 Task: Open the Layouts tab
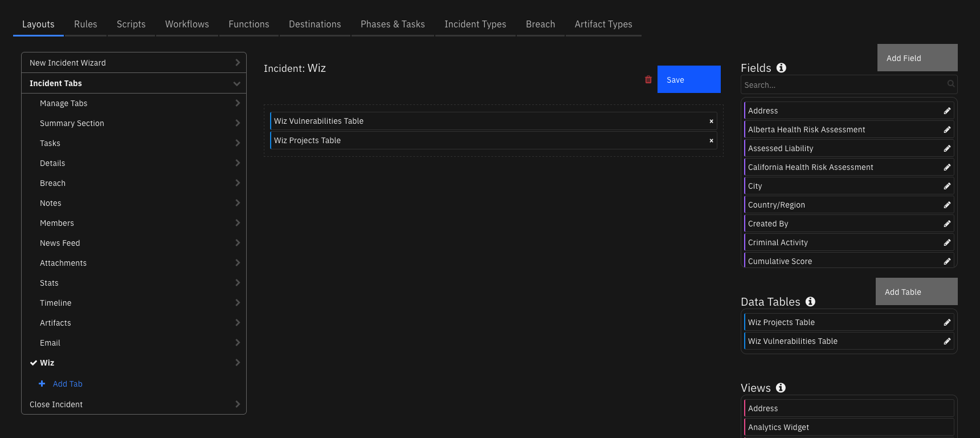[x=38, y=24]
